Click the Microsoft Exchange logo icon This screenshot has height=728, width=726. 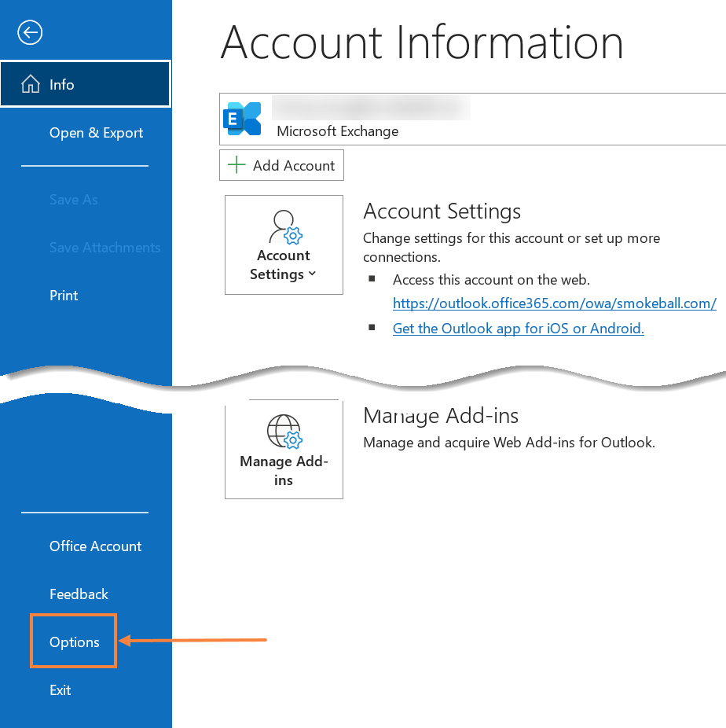(242, 119)
